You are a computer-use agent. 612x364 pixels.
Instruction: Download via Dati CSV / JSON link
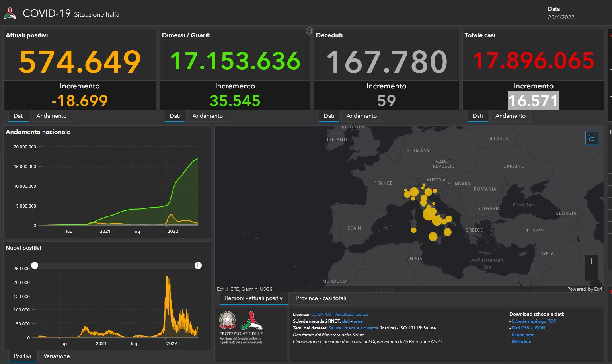click(528, 328)
